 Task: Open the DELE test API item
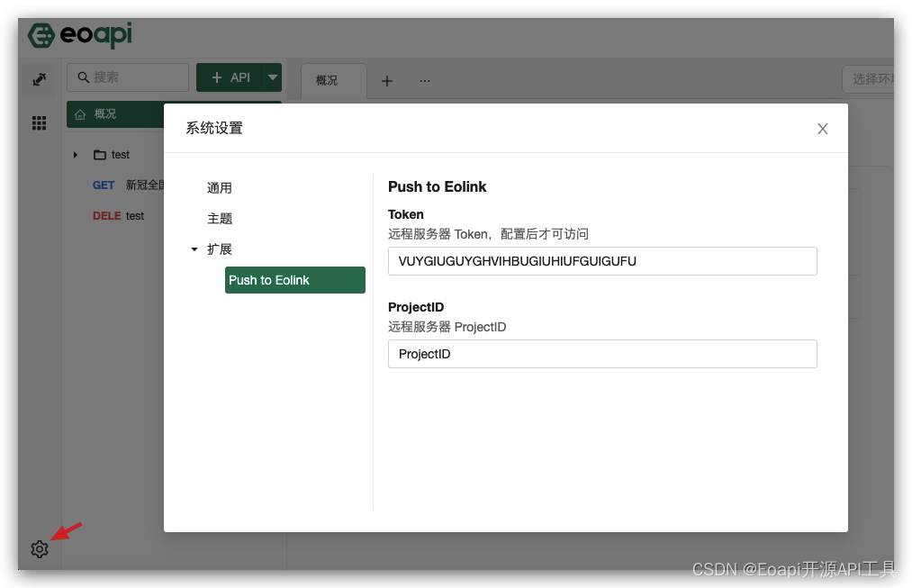point(118,216)
